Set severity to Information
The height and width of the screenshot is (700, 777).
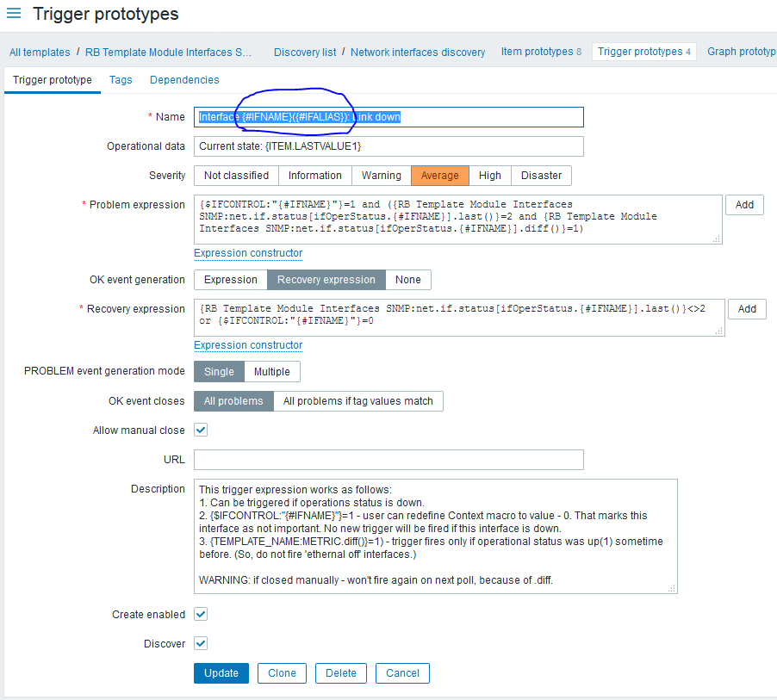click(315, 176)
